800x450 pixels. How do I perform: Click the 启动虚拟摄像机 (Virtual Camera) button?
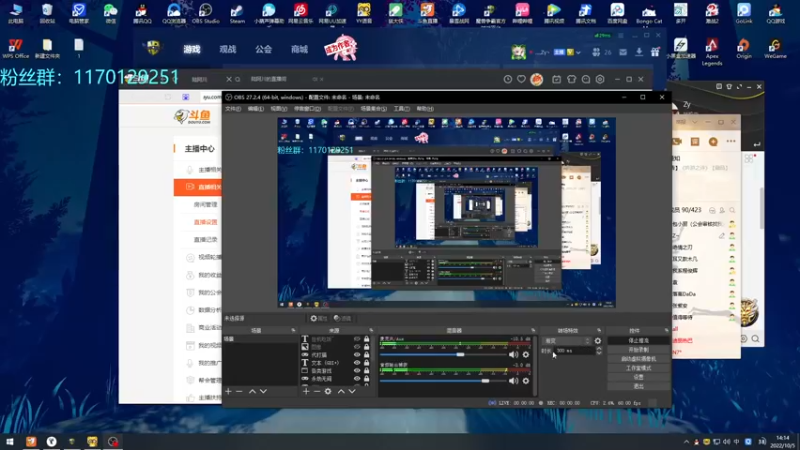(x=638, y=359)
